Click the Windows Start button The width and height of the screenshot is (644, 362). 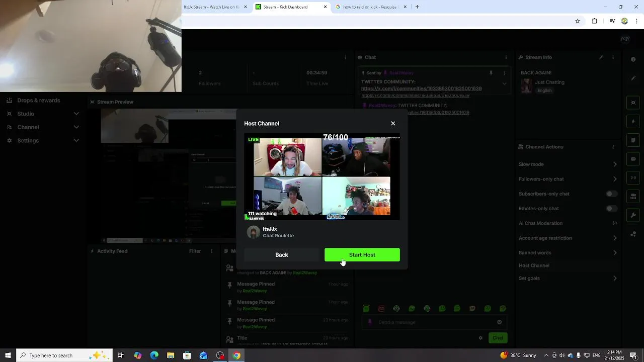click(x=8, y=355)
